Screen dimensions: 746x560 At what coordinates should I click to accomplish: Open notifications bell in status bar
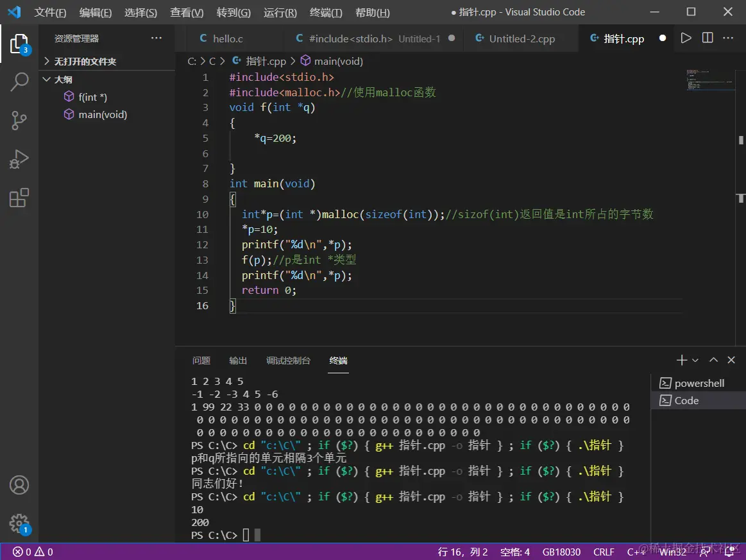[x=729, y=552]
